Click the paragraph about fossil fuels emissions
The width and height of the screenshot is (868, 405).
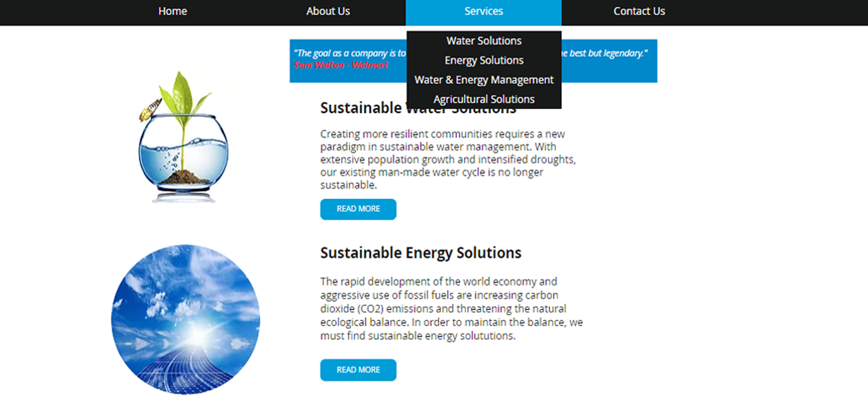[x=450, y=309]
